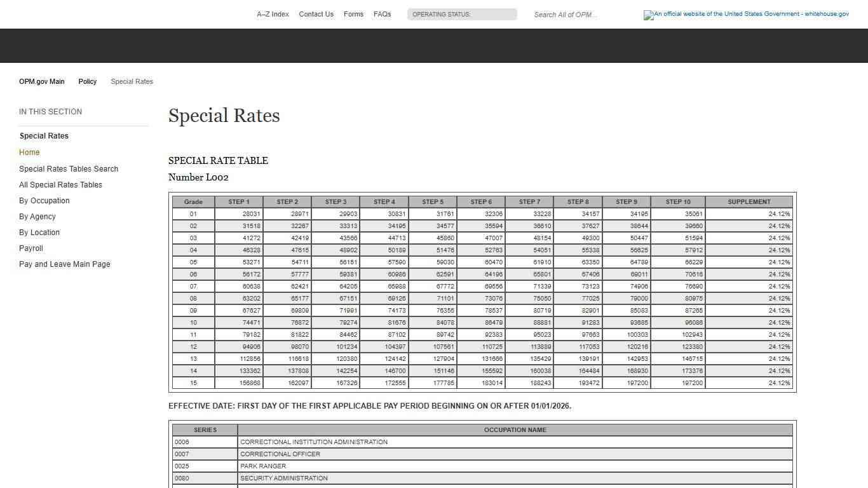Browse special rates By Occupation
The height and width of the screenshot is (488, 868).
(x=44, y=200)
